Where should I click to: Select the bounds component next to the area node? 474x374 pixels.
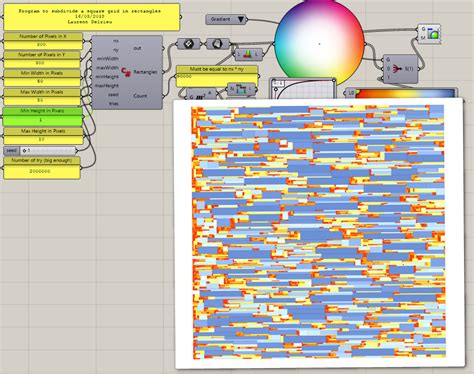(x=242, y=89)
